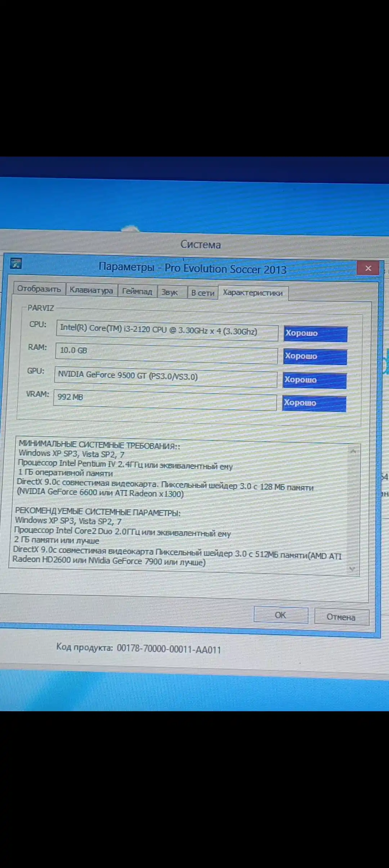This screenshot has height=868, width=389.
Task: Click the line '2 ГБ памяти или лучше'
Action: tap(57, 540)
